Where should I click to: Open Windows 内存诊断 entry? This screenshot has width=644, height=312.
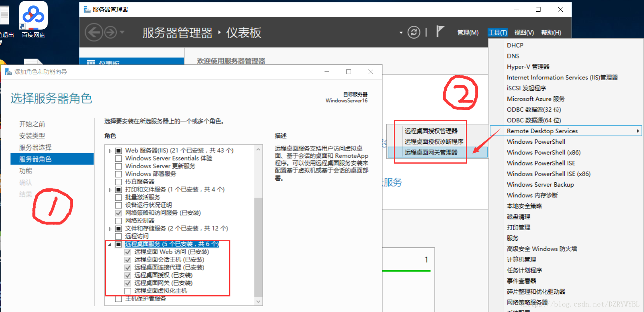tap(532, 195)
